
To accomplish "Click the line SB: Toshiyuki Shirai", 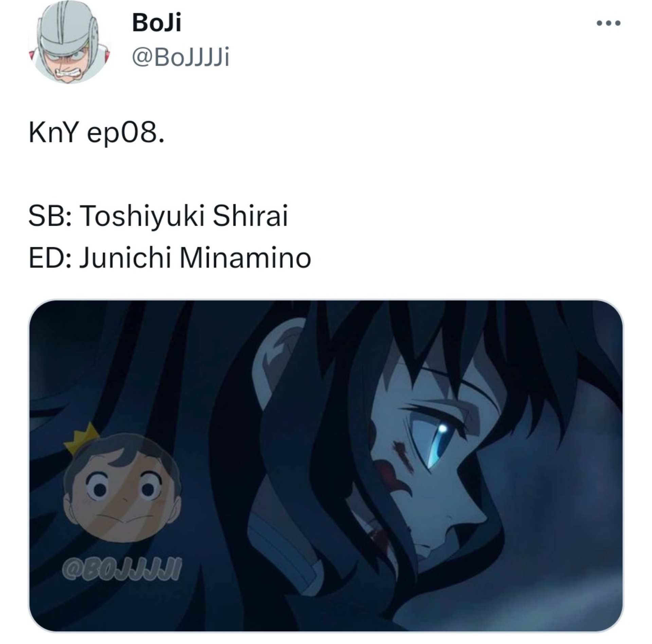I will point(158,216).
